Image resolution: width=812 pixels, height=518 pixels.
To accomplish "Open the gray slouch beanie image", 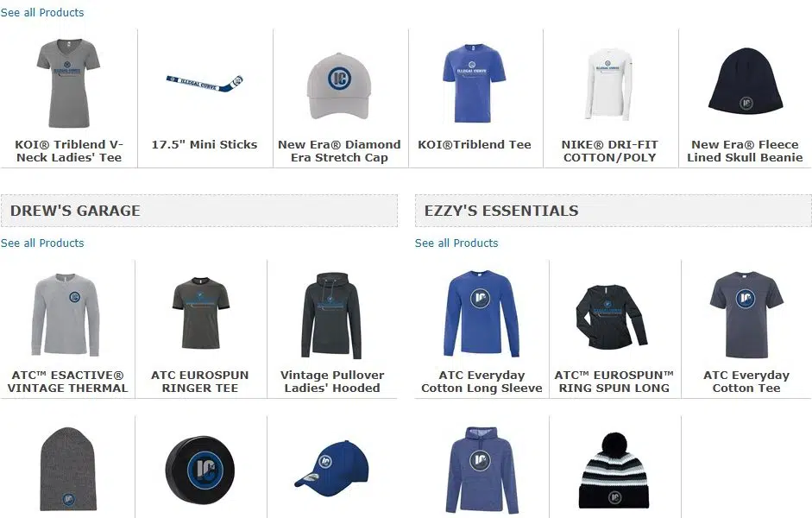I will [68, 469].
